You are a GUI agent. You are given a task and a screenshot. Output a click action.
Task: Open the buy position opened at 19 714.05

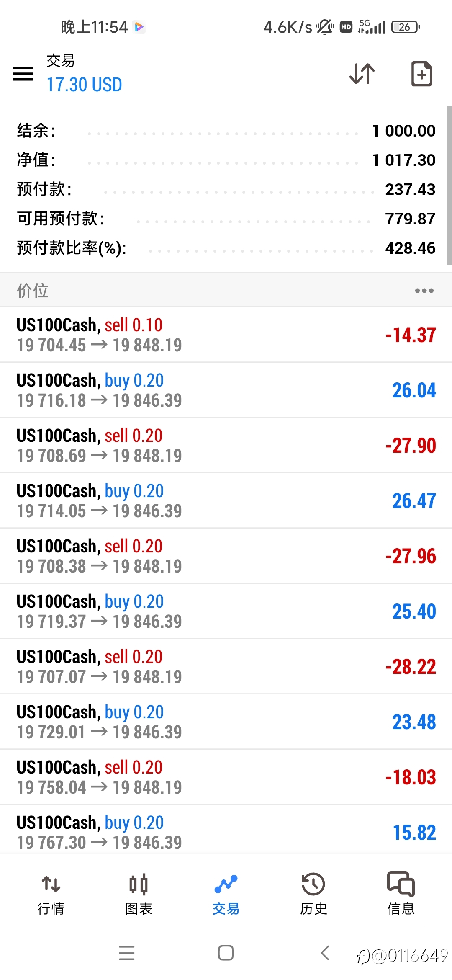[x=226, y=501]
